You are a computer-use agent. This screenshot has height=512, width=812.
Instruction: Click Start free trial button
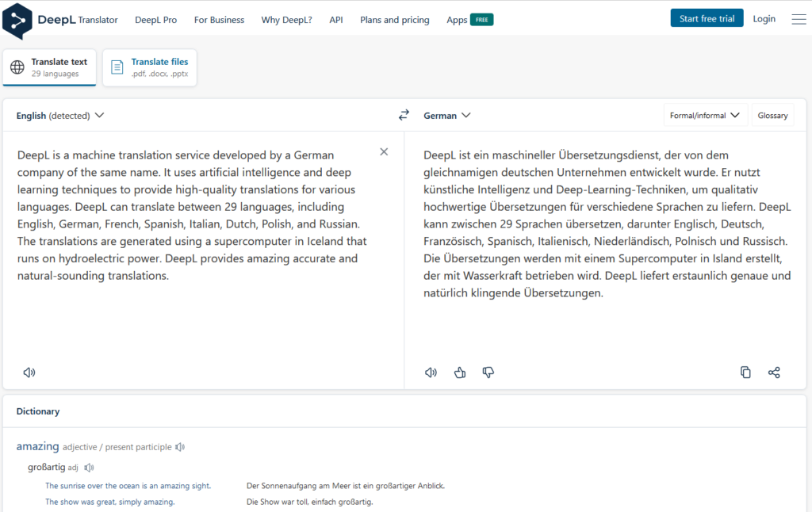click(707, 19)
